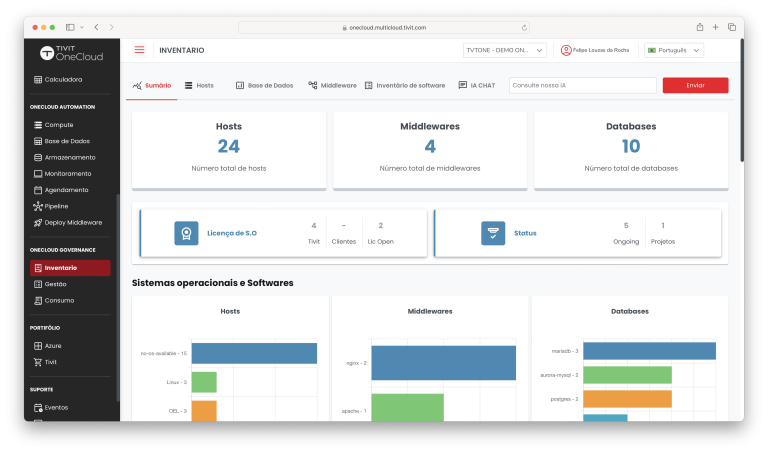Expand the TVTONE - DEMO tenant dropdown
The image size is (768, 453).
point(504,50)
